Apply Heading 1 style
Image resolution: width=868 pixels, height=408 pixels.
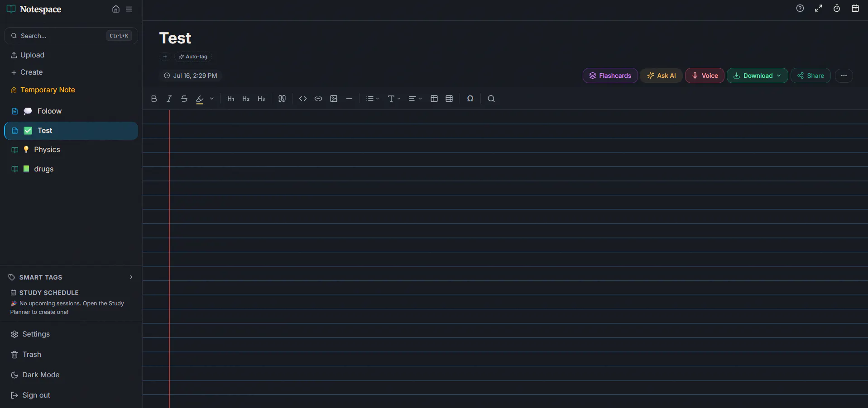(x=231, y=99)
